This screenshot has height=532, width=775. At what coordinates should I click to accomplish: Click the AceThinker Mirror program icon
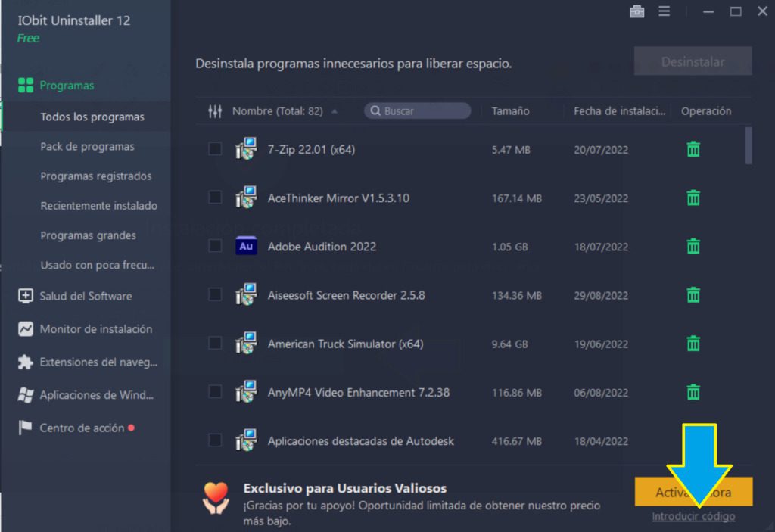246,198
